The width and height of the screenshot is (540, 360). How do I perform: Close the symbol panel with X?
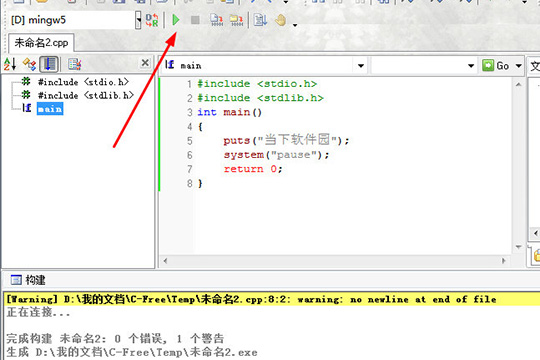click(145, 63)
